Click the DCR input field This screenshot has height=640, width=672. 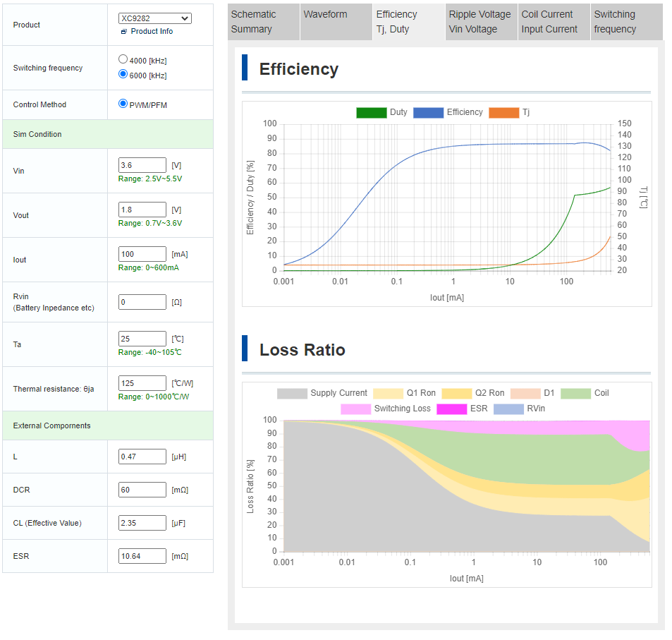[142, 490]
